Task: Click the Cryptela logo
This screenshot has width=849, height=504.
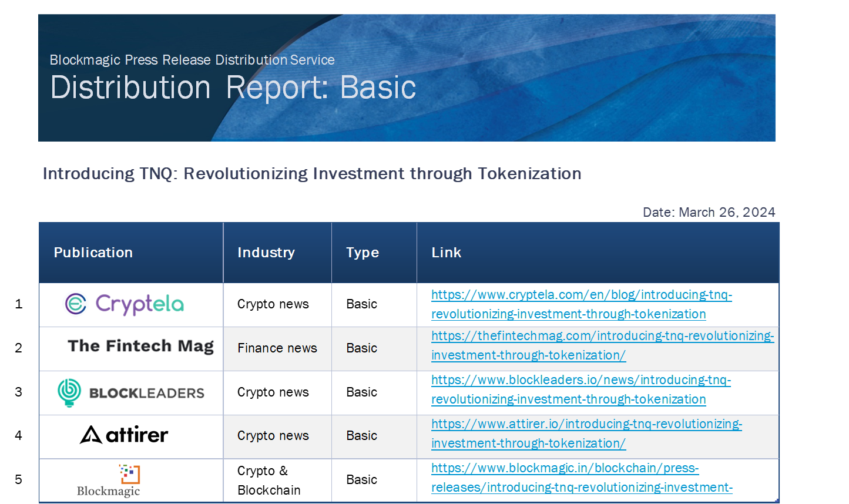Action: pyautogui.click(x=125, y=304)
